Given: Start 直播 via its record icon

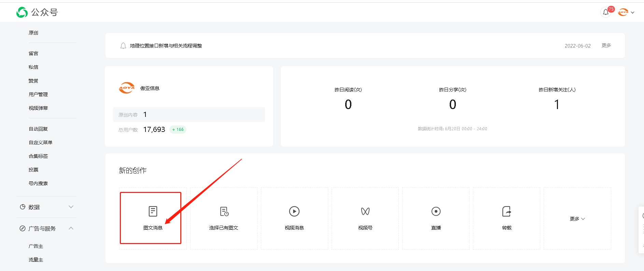Looking at the screenshot, I should [x=436, y=211].
